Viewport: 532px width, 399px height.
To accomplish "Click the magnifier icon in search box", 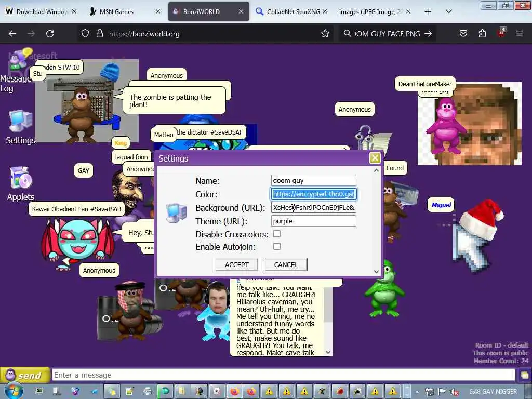I will click(x=347, y=34).
